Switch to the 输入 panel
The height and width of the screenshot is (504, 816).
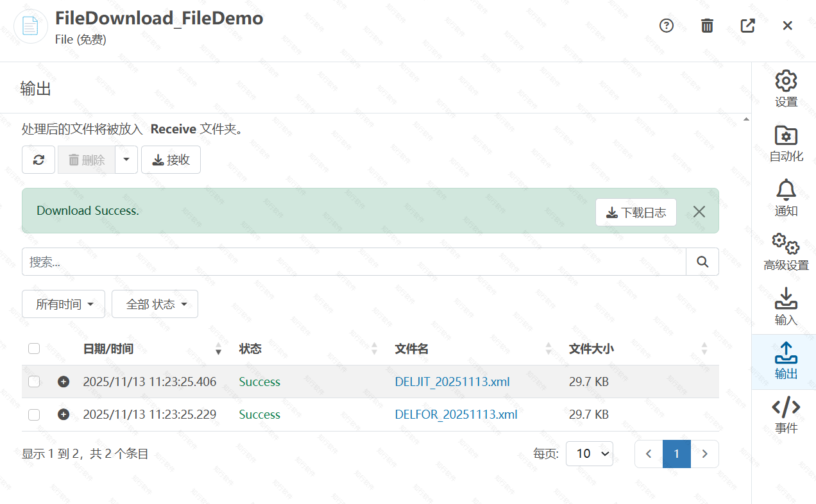pos(786,307)
